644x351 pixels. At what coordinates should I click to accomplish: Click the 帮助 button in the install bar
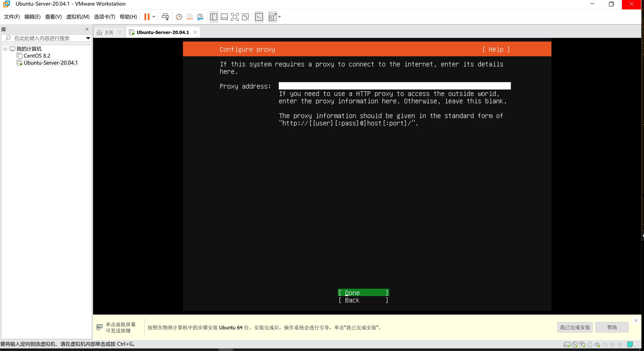(x=612, y=327)
